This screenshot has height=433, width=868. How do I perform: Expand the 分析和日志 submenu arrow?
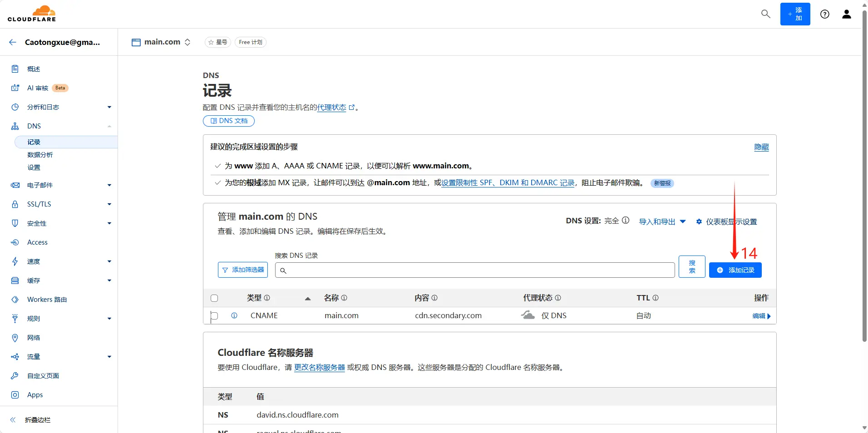(109, 107)
